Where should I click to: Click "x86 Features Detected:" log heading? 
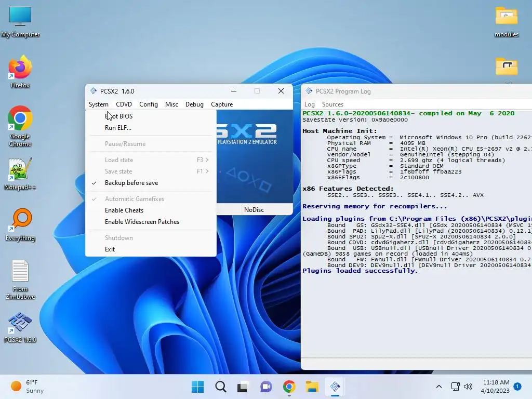(x=348, y=189)
